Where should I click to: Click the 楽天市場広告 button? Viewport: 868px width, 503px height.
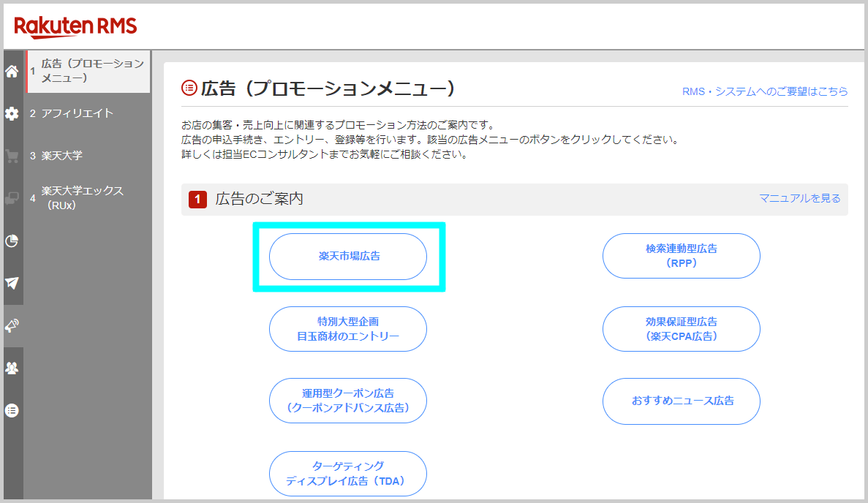pyautogui.click(x=347, y=256)
